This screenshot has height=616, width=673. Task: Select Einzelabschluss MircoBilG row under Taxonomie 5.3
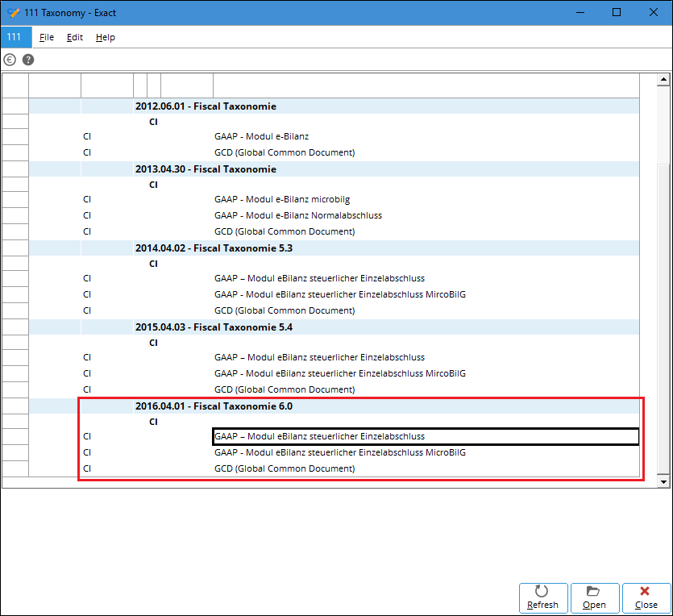(334, 294)
